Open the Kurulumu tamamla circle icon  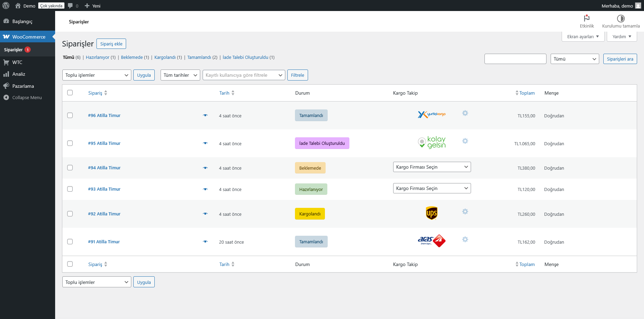(x=621, y=18)
